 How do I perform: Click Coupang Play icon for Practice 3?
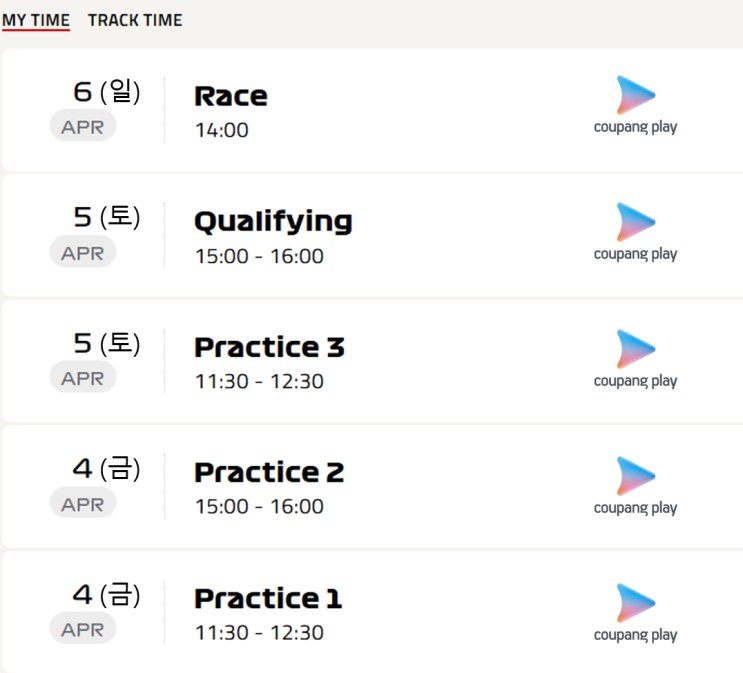coord(635,349)
